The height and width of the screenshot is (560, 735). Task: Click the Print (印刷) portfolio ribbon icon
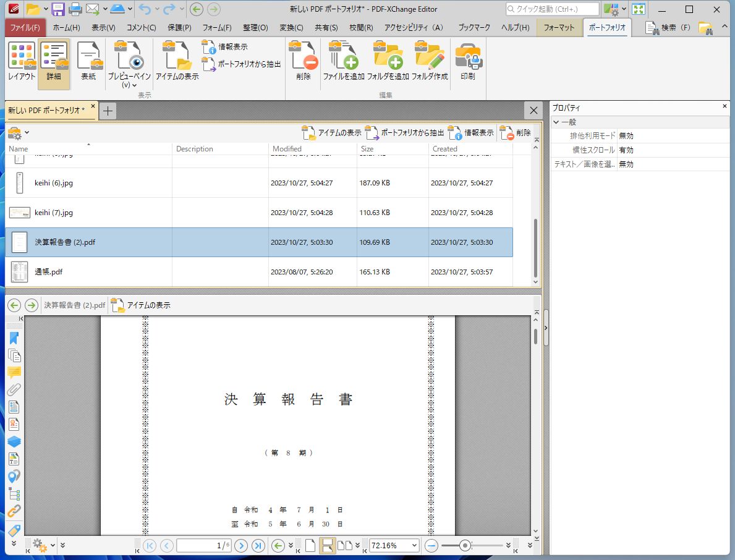pyautogui.click(x=468, y=61)
